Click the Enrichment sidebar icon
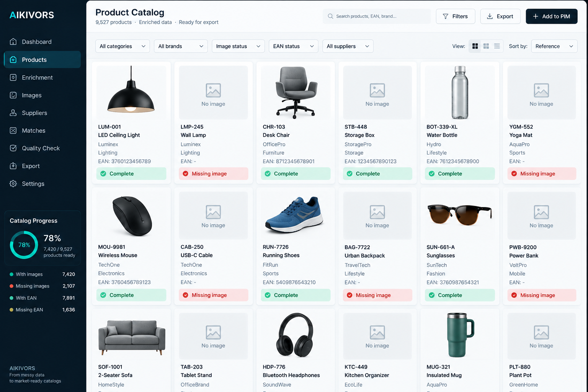Viewport: 588px width, 392px height. click(13, 77)
